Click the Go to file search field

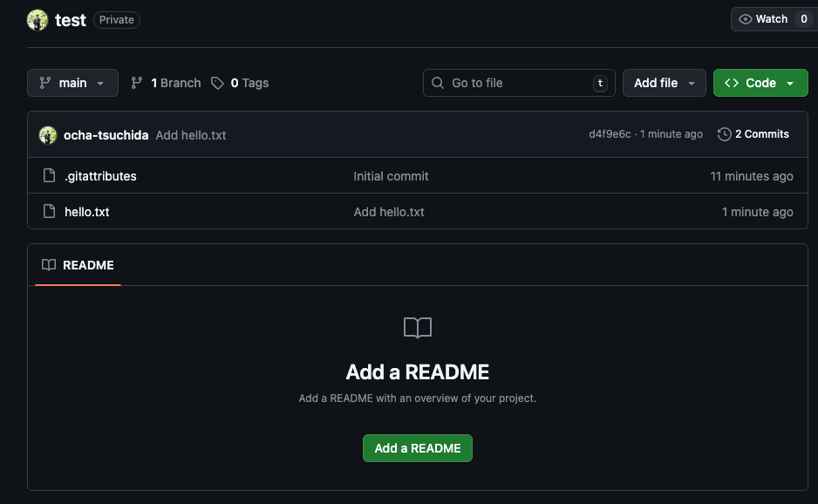click(519, 83)
